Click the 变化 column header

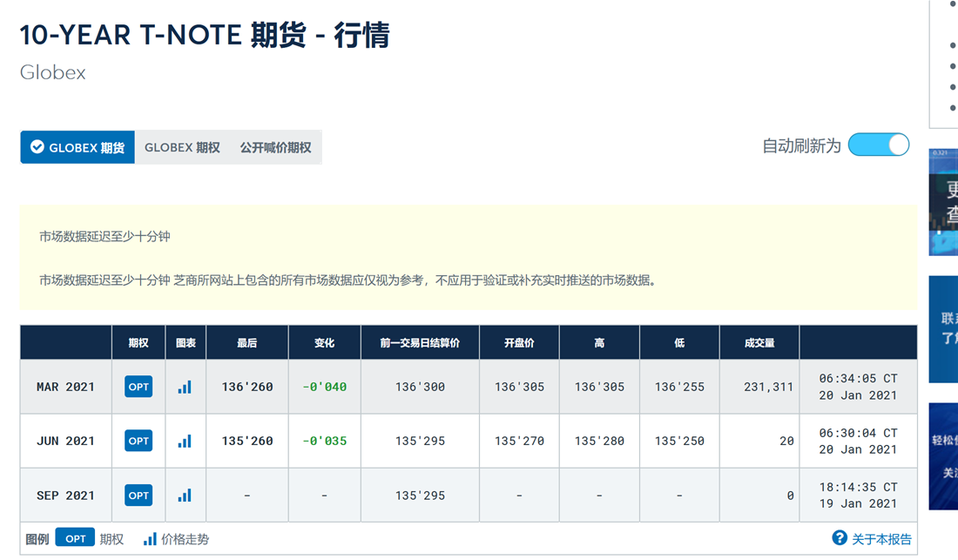pos(324,343)
